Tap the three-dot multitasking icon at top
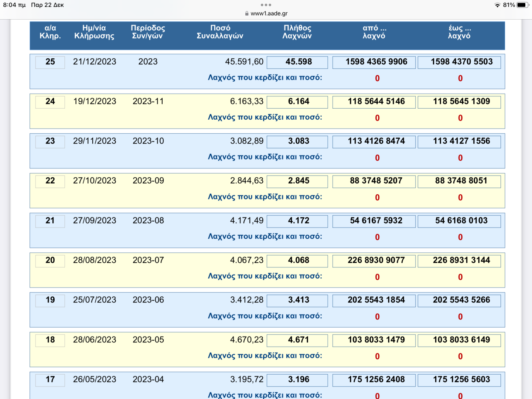The image size is (532, 399). [x=266, y=5]
